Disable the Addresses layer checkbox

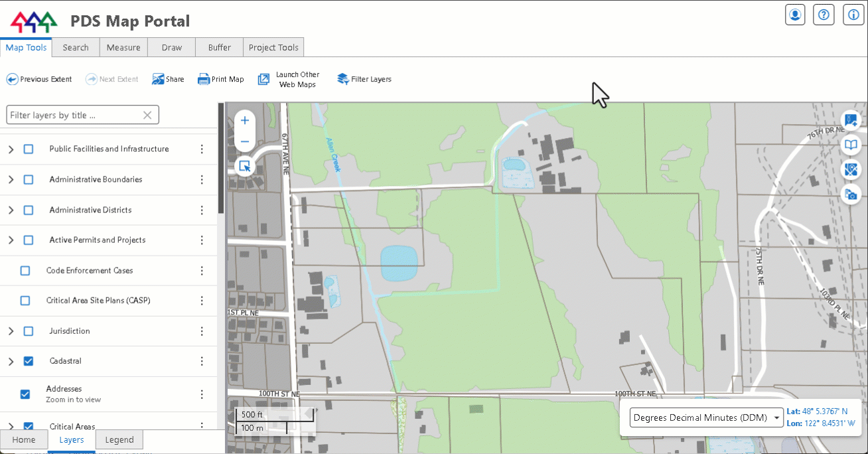tap(25, 394)
